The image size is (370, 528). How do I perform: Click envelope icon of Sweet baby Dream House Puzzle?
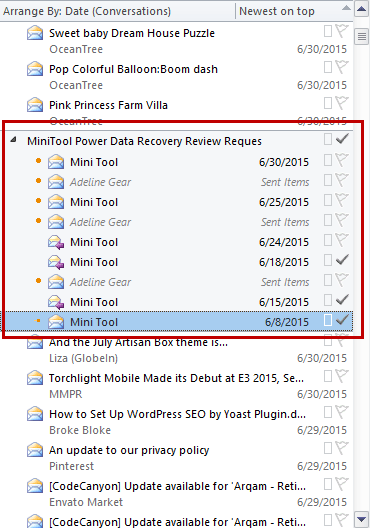[35, 33]
